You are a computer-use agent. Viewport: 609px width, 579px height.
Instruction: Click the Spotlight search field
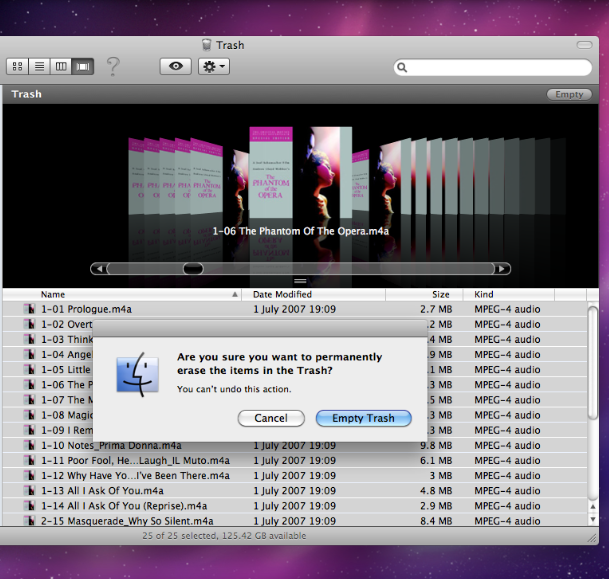coord(493,68)
